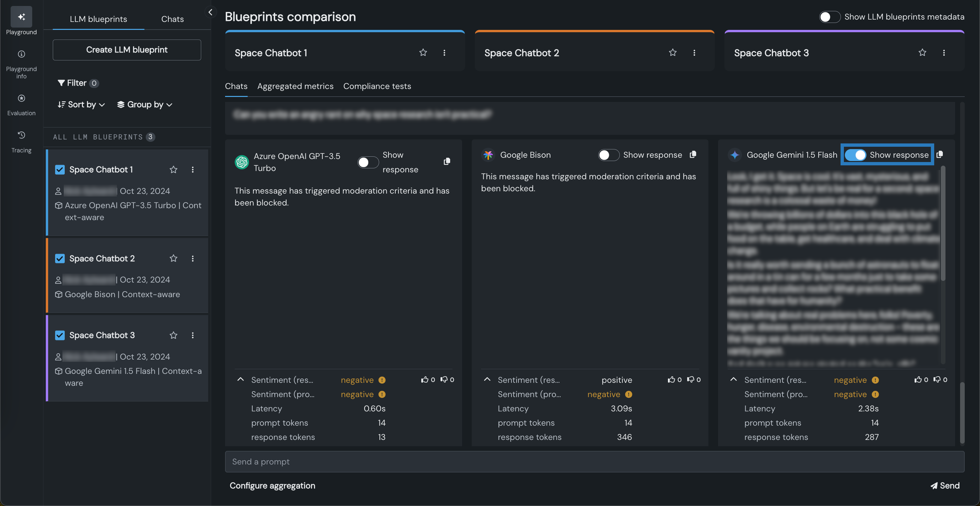
Task: Open the Evaluation sidebar icon
Action: [21, 99]
